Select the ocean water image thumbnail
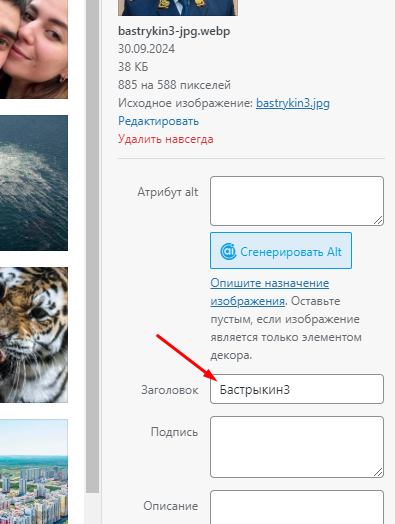Viewport: 395px width, 524px height. [34, 183]
